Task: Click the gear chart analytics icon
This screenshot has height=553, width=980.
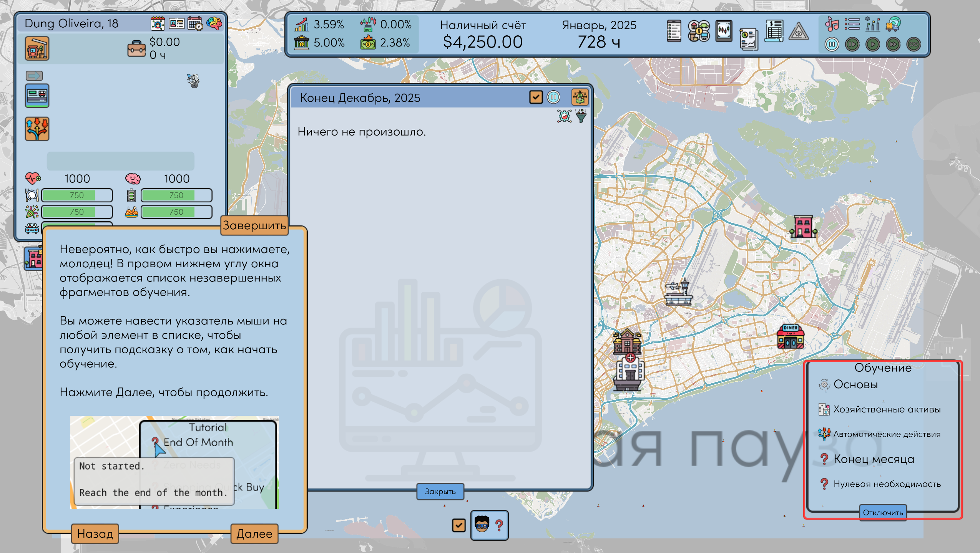Action: 564,116
